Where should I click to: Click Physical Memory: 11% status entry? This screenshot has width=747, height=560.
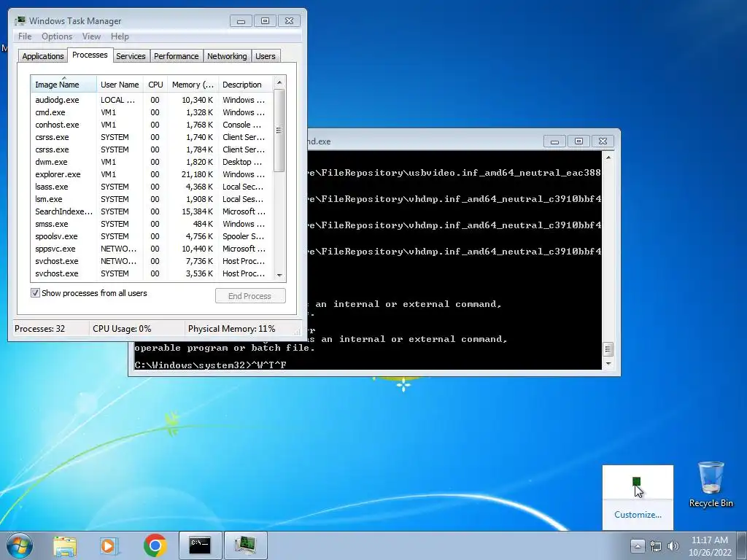click(x=231, y=329)
